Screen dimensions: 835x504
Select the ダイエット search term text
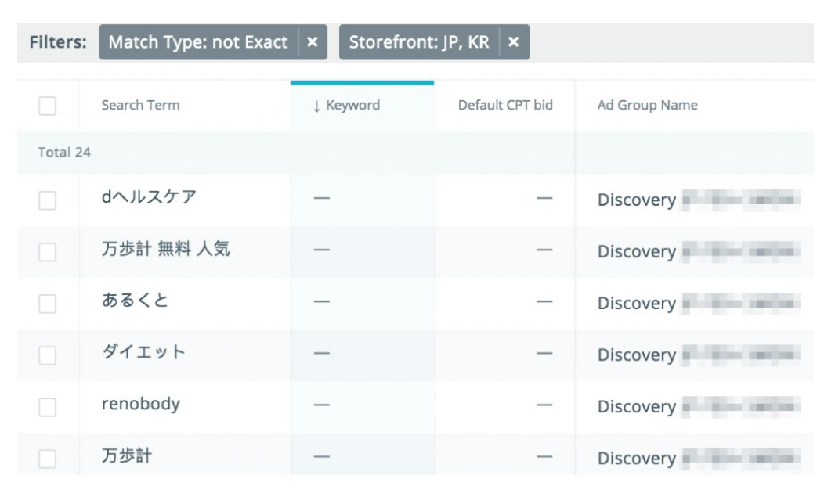pyautogui.click(x=144, y=353)
